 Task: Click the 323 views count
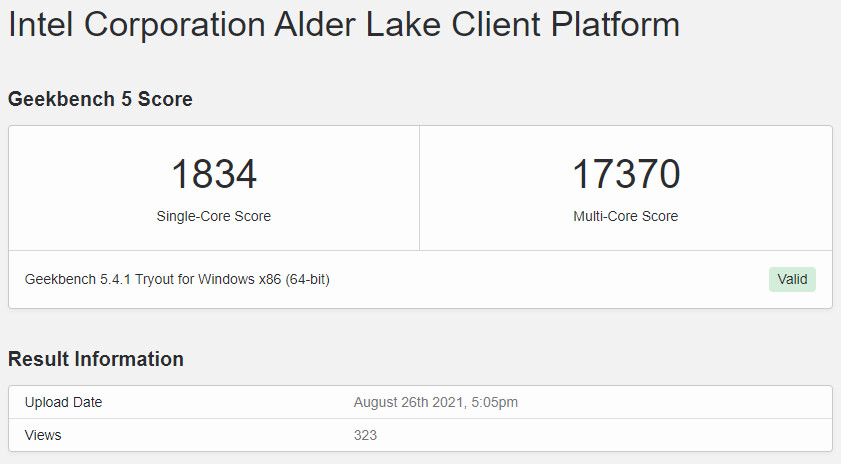click(x=365, y=435)
